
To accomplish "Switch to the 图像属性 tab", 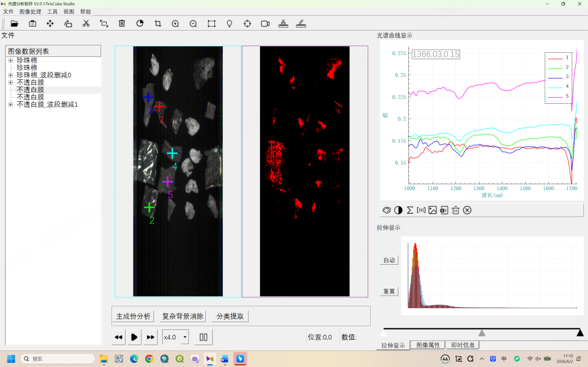I will [428, 345].
